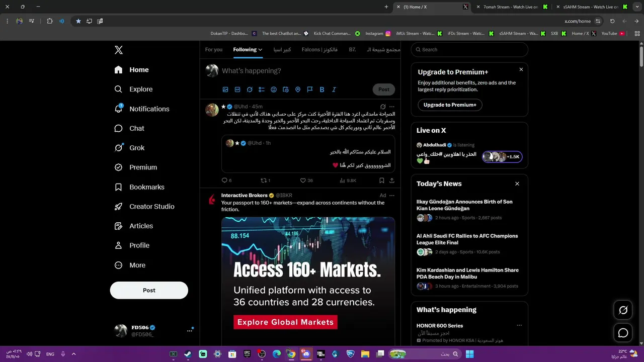The image size is (644, 362).
Task: Click the Search input field
Action: click(469, 49)
